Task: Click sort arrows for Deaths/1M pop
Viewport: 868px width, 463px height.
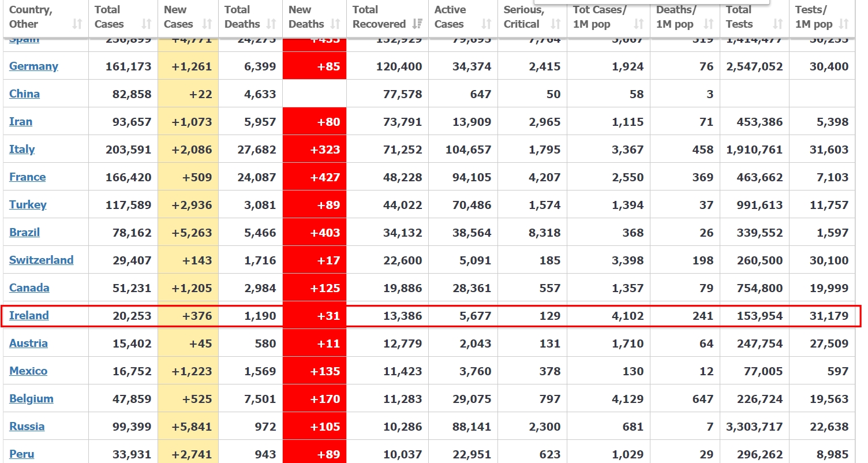Action: tap(708, 24)
